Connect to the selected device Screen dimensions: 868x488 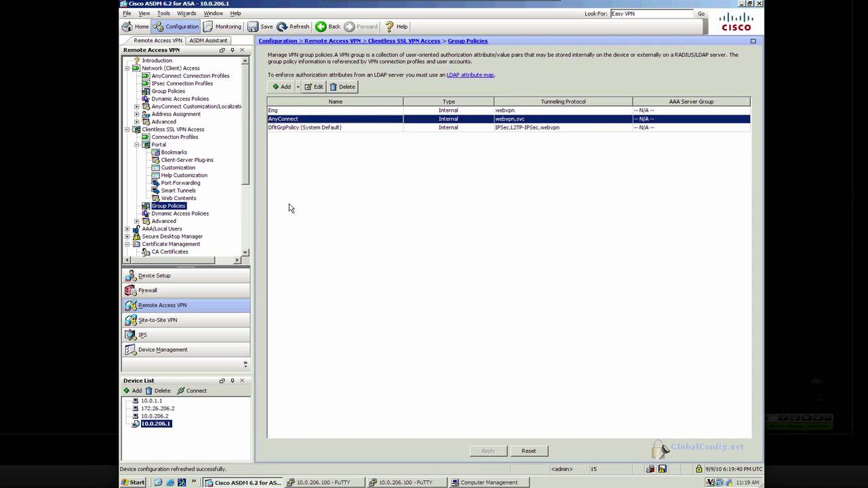tap(192, 391)
